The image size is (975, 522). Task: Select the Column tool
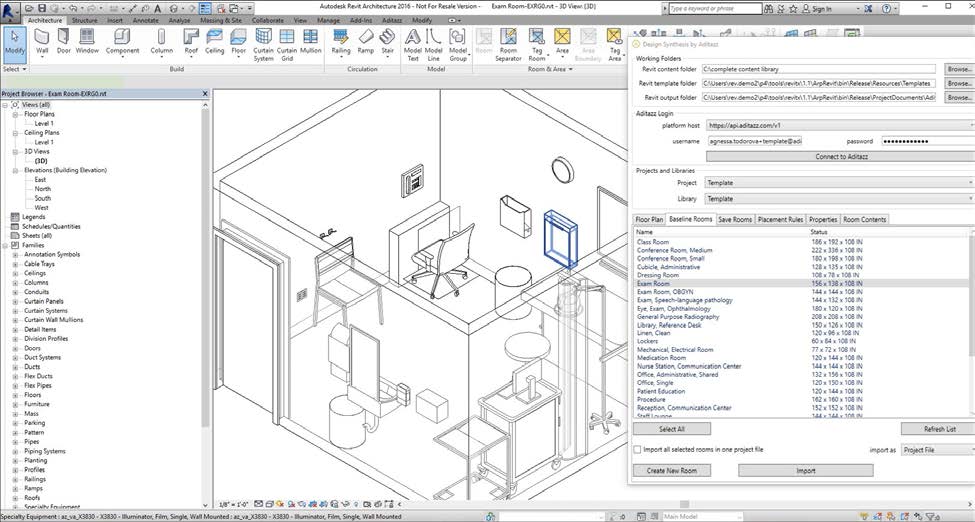[x=162, y=42]
